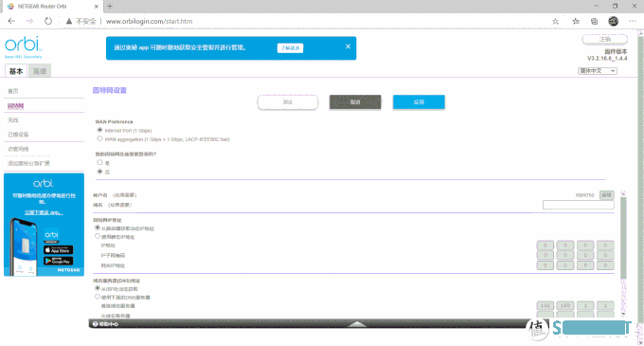The height and width of the screenshot is (346, 644).
Task: Dismiss the blue Orbi app banner
Action: coord(348,46)
